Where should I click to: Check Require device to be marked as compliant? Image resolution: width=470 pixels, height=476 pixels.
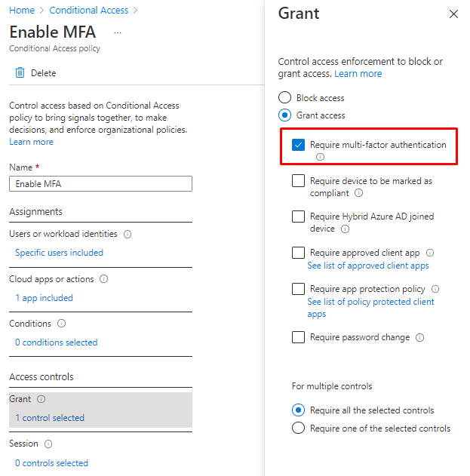click(299, 181)
